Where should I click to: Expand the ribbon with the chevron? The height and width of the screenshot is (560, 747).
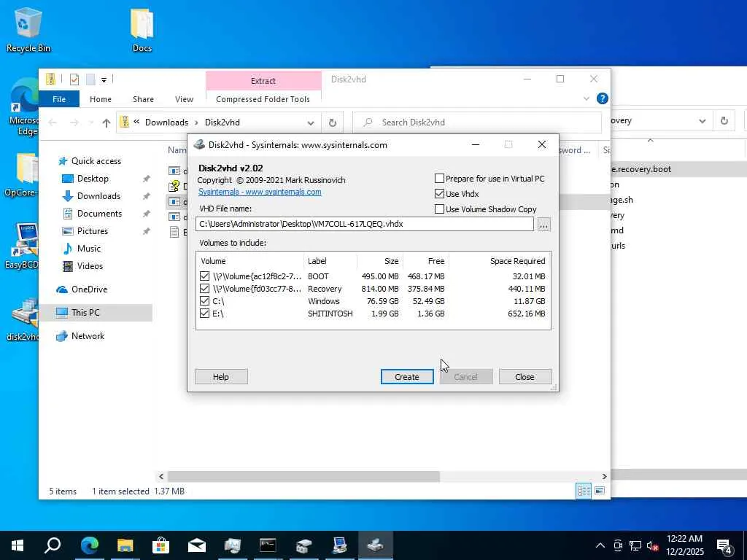pos(587,98)
